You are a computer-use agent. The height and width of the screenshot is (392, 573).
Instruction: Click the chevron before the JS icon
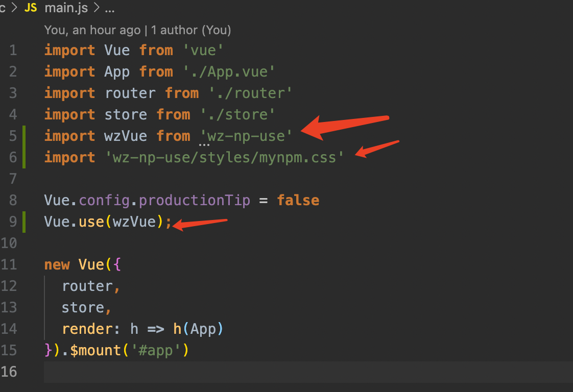tap(14, 8)
